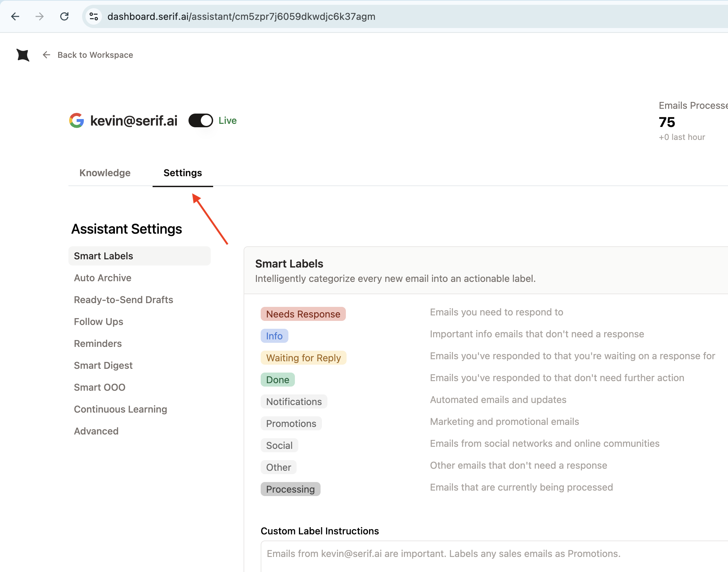Screen dimensions: 728x572
Task: Reload the page with refresh icon
Action: coord(64,16)
